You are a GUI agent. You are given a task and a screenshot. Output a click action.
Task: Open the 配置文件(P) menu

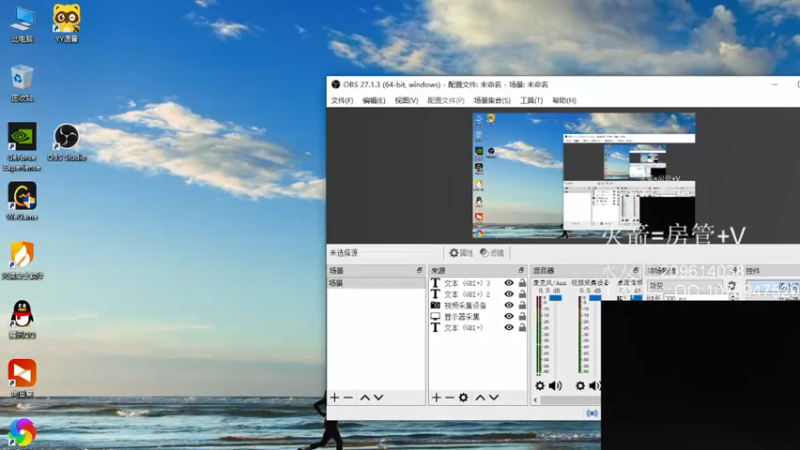[x=446, y=101]
